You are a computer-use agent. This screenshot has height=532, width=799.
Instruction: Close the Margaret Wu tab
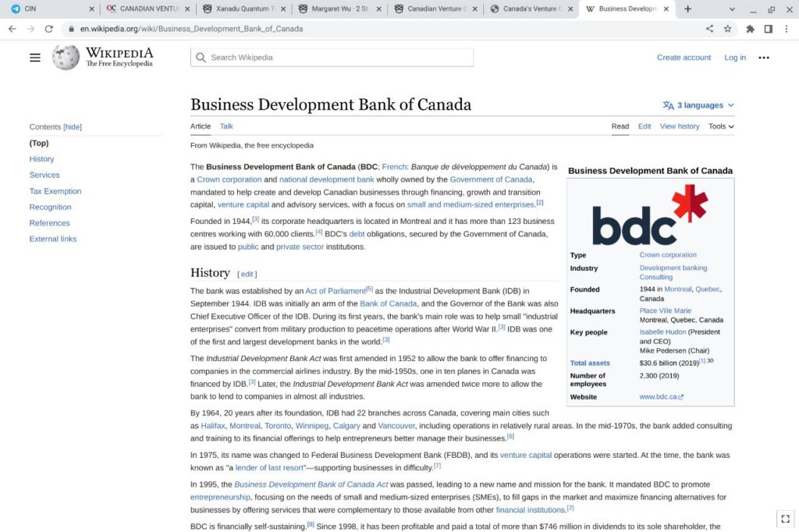378,9
